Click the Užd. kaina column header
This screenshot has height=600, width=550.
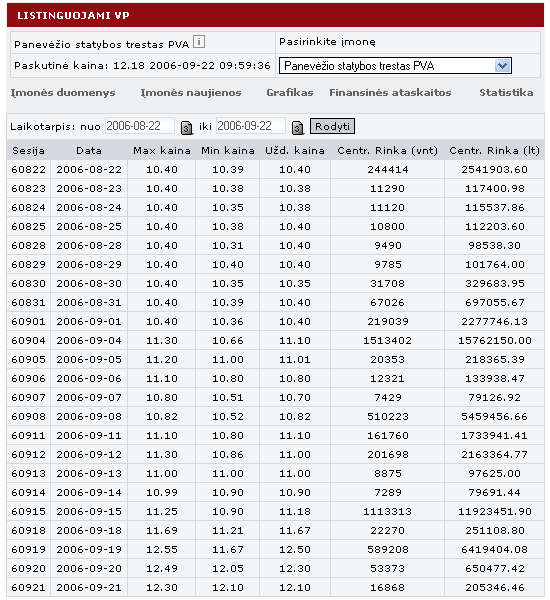pyautogui.click(x=295, y=151)
